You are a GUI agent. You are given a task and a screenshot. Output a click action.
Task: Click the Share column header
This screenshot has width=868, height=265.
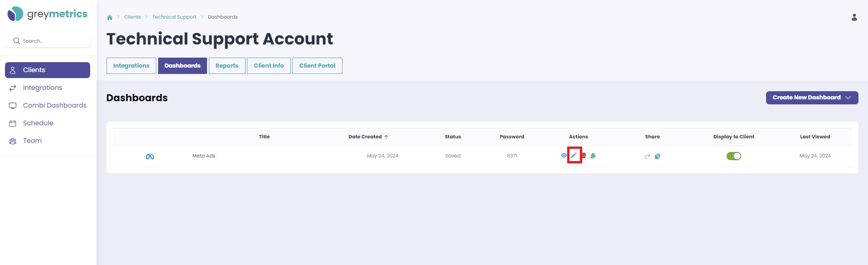pos(652,137)
